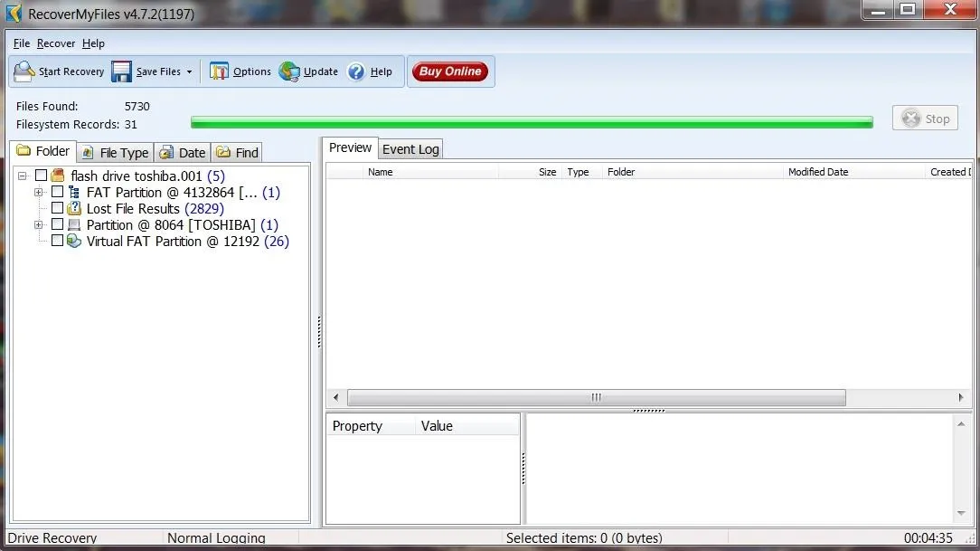
Task: Open the Help menu in the menu bar
Action: 93,43
